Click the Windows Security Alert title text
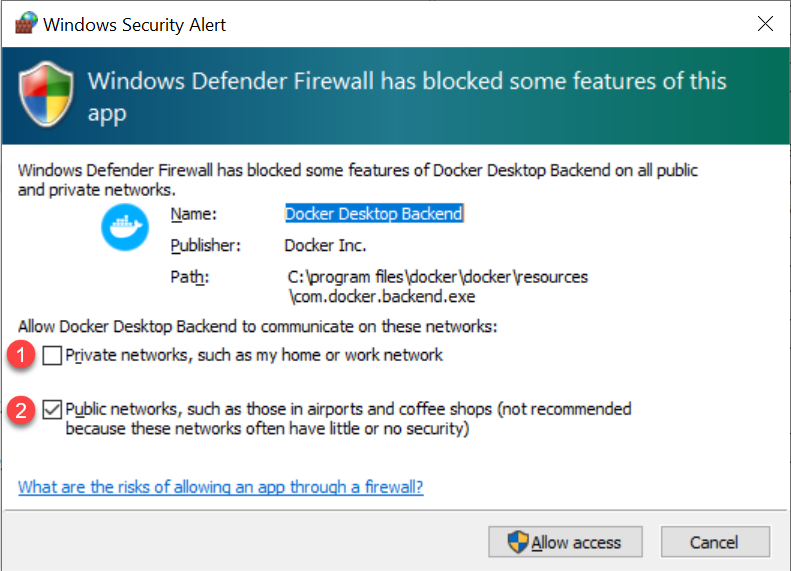The height and width of the screenshot is (571, 791). click(x=135, y=24)
